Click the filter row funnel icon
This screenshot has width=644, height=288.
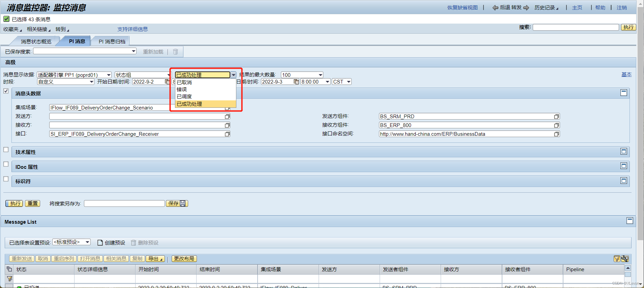click(9, 279)
